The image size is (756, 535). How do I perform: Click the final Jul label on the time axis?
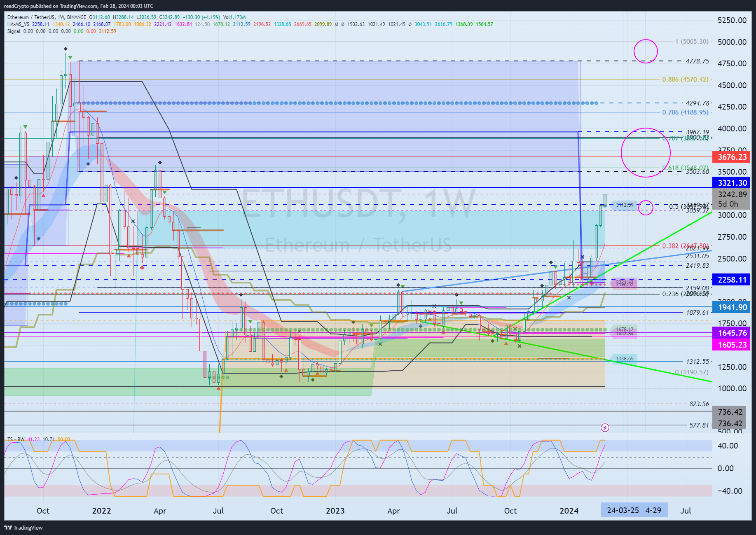[x=686, y=511]
